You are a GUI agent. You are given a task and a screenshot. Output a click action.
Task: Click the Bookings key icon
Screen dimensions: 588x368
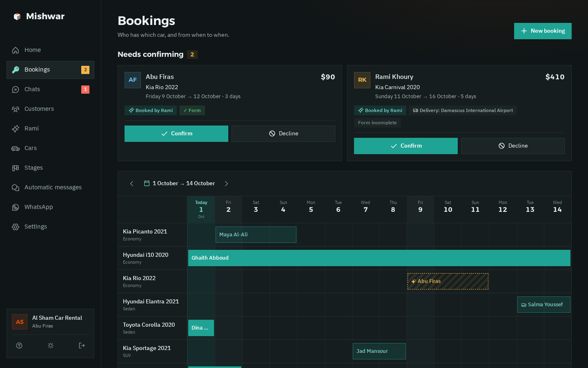(16, 70)
